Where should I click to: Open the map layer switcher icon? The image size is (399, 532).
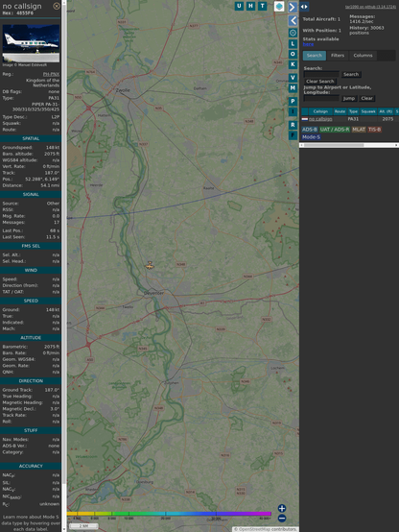pos(279,6)
